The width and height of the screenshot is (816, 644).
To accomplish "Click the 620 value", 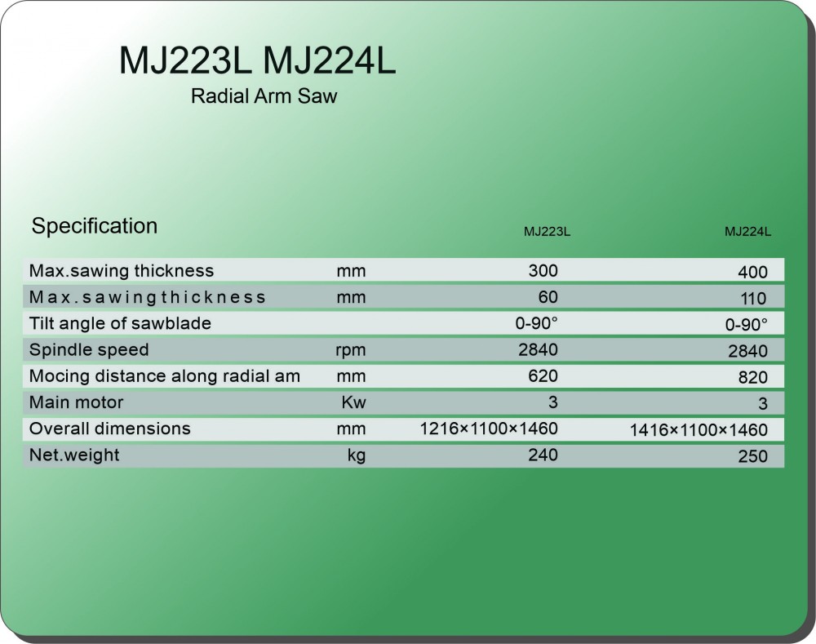I will pyautogui.click(x=543, y=376).
